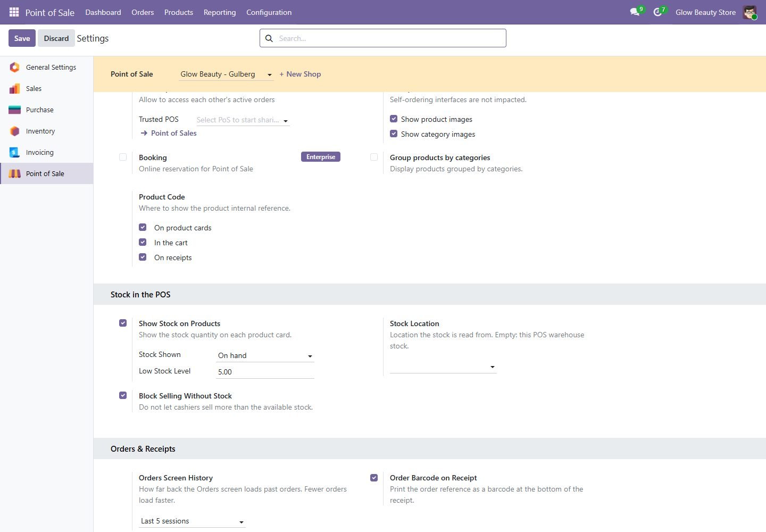Click the Sales sidebar icon

(15, 88)
